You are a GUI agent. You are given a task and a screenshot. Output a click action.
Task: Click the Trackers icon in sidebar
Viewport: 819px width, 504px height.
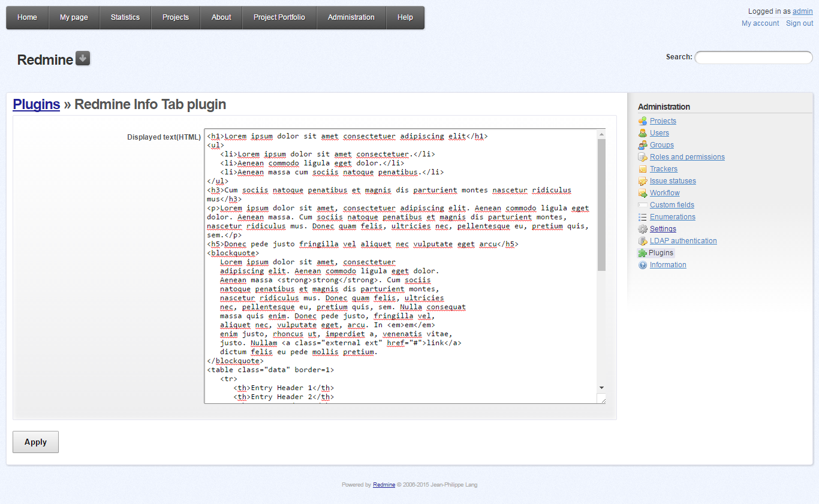pyautogui.click(x=643, y=169)
